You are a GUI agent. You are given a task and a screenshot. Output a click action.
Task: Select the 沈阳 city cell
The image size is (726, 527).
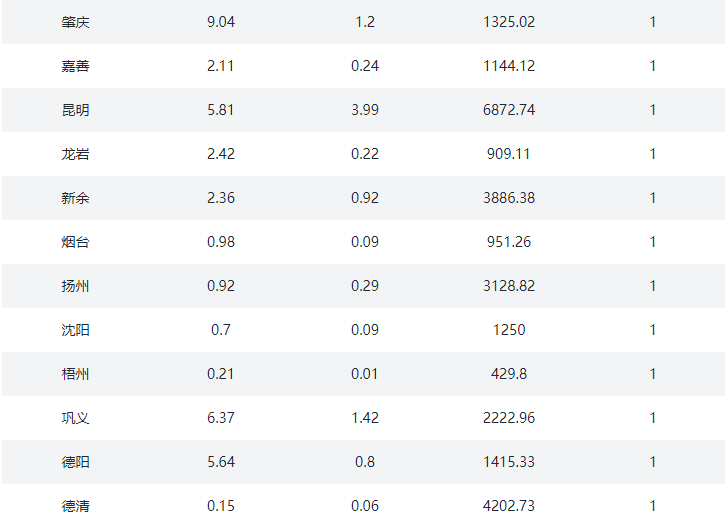pos(75,330)
